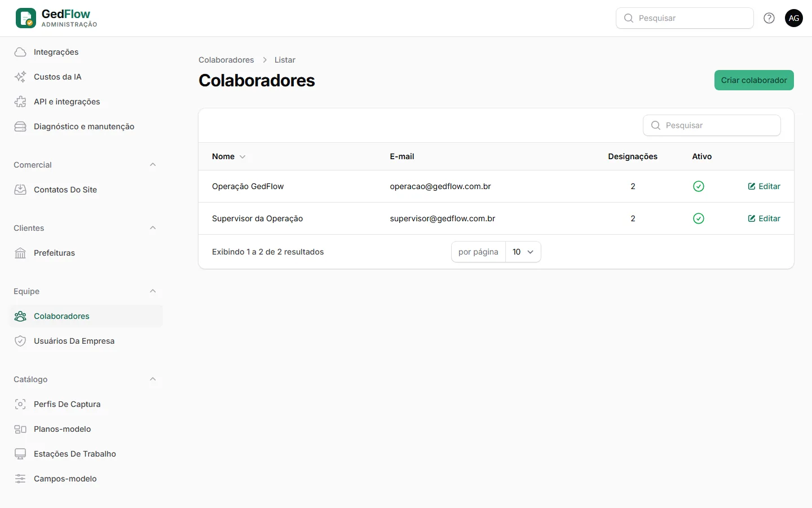Image resolution: width=812 pixels, height=508 pixels.
Task: Click the Prefeituras building icon
Action: (x=20, y=253)
